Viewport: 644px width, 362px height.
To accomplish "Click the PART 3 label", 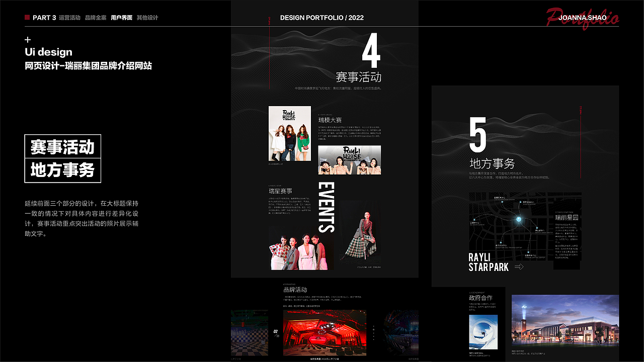I will click(x=44, y=18).
